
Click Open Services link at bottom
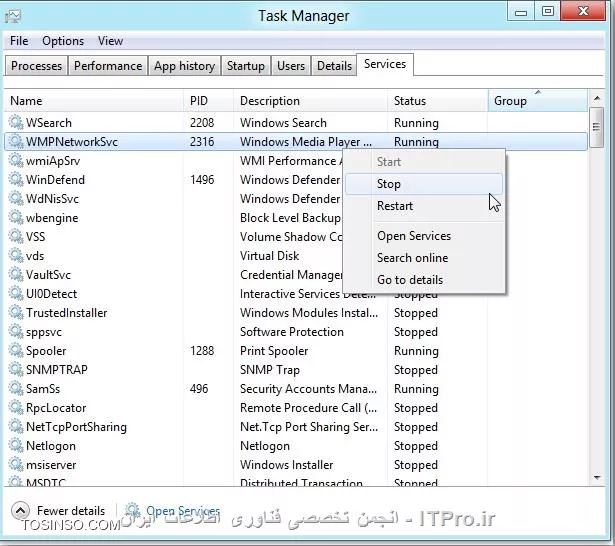183,511
